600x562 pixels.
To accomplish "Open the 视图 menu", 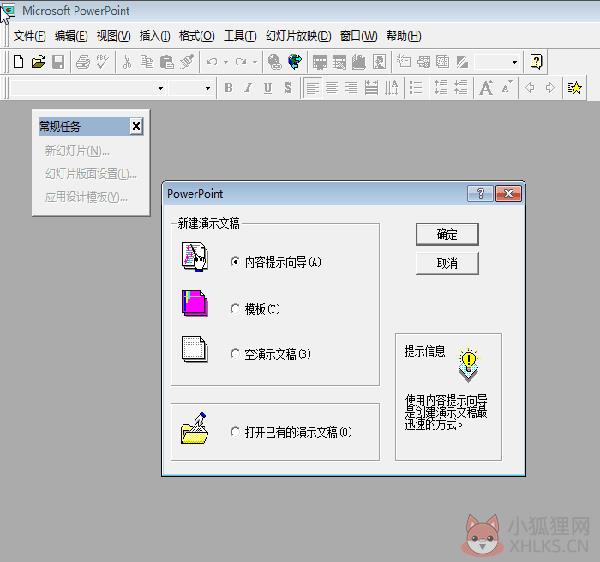I will click(x=114, y=36).
